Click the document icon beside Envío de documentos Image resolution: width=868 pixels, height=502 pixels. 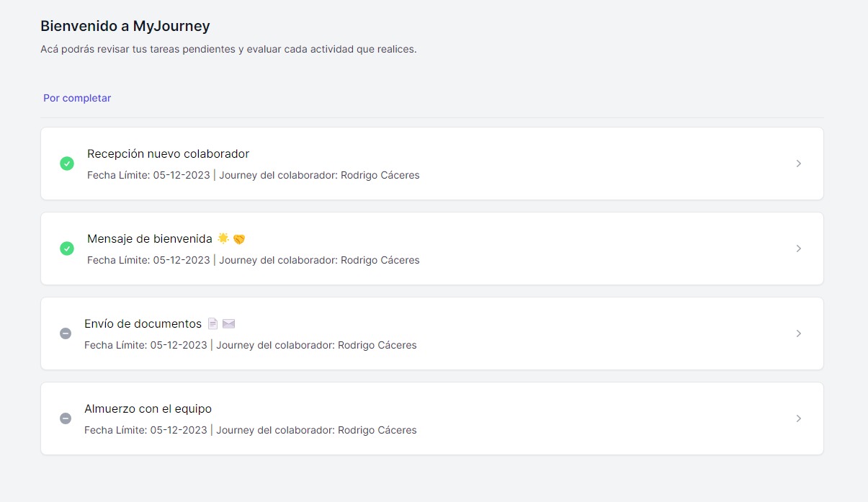click(x=212, y=323)
